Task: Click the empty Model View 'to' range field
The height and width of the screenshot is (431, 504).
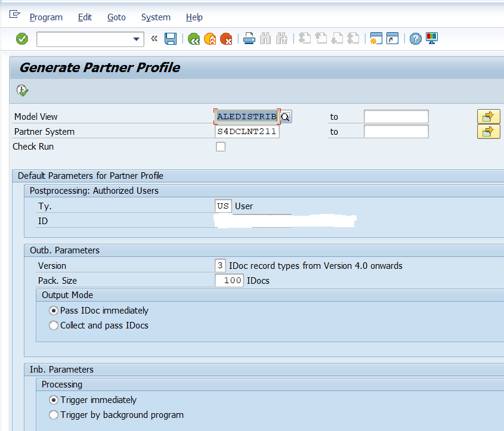Action: click(x=396, y=116)
